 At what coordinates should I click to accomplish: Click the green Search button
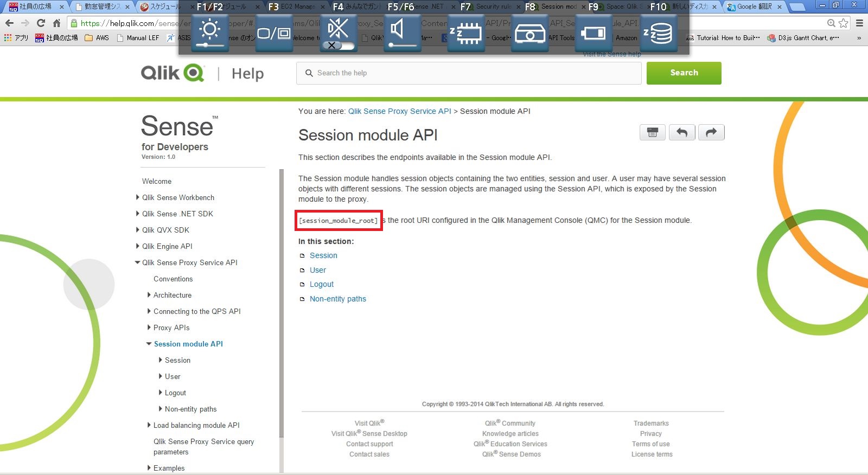point(684,73)
